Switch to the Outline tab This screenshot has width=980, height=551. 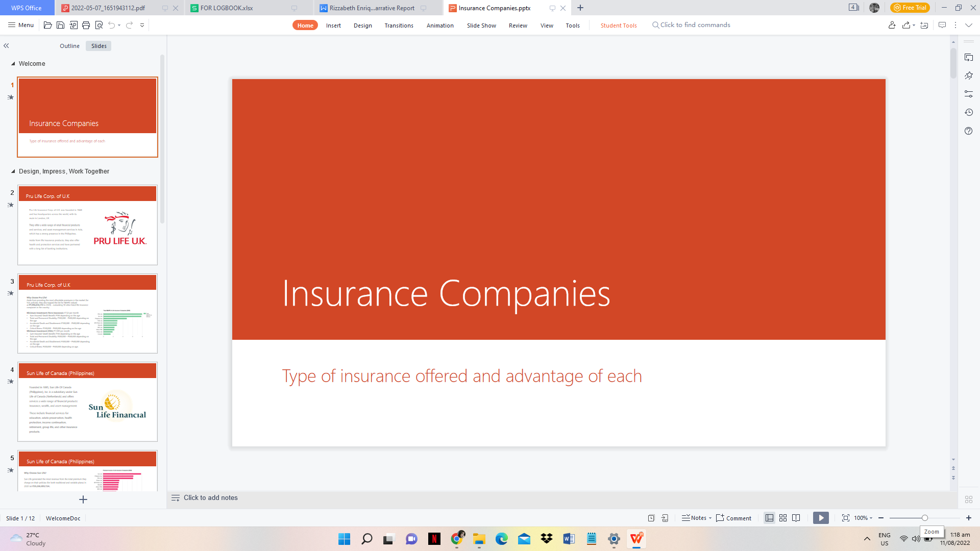coord(69,46)
